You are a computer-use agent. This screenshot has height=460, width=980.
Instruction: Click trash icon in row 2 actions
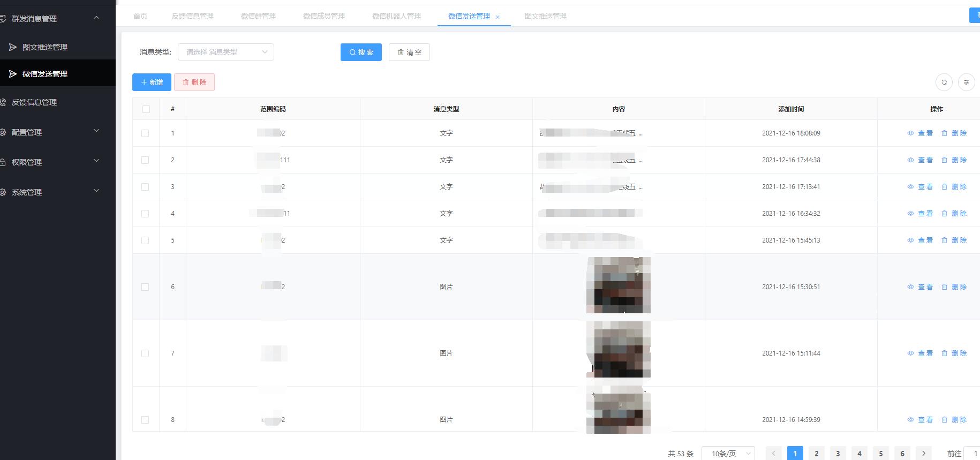(x=944, y=160)
